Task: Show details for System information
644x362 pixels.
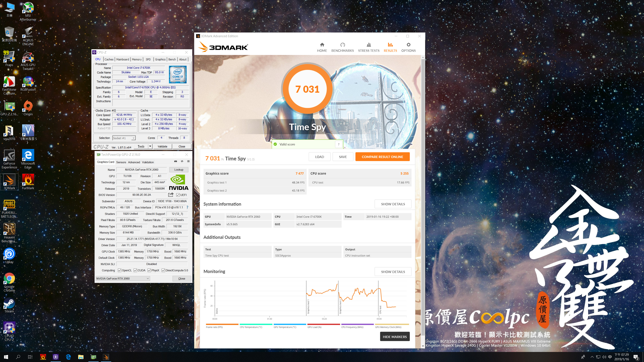Action: pyautogui.click(x=393, y=204)
